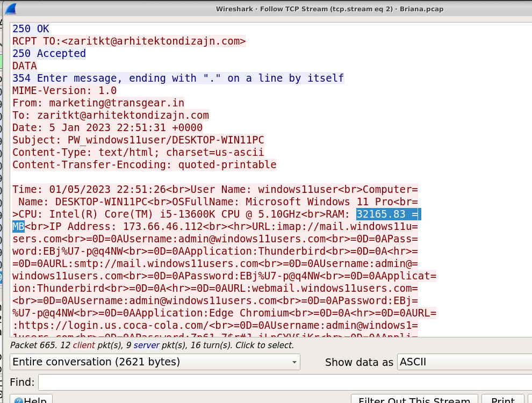Image resolution: width=532 pixels, height=403 pixels.
Task: Click the 'IP Address: 173.66.46.112' text
Action: coord(126,227)
